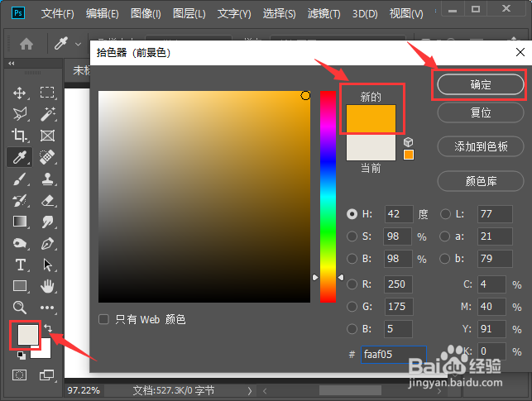Select the Rectangular Marquee tool

pos(47,93)
